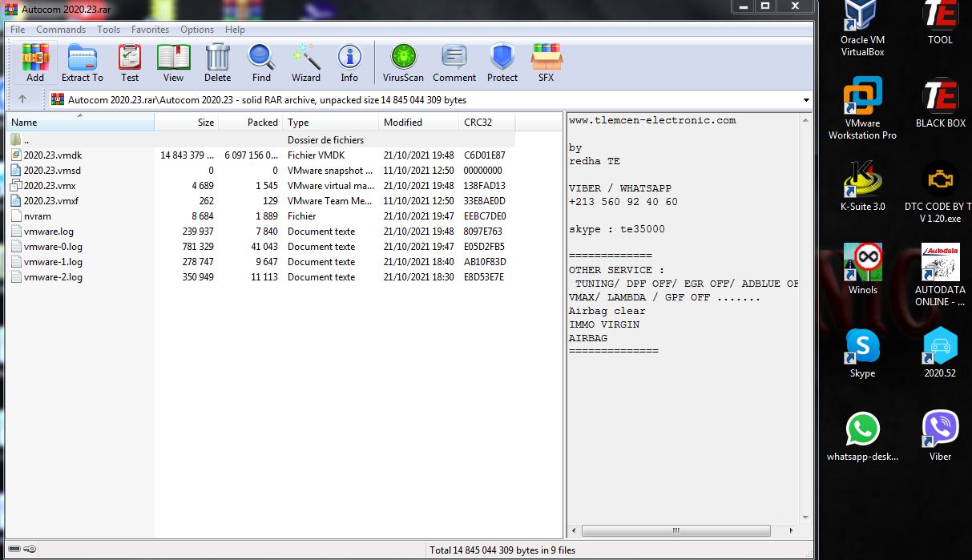
Task: Open BLACK BOX desktop icon
Action: (941, 103)
